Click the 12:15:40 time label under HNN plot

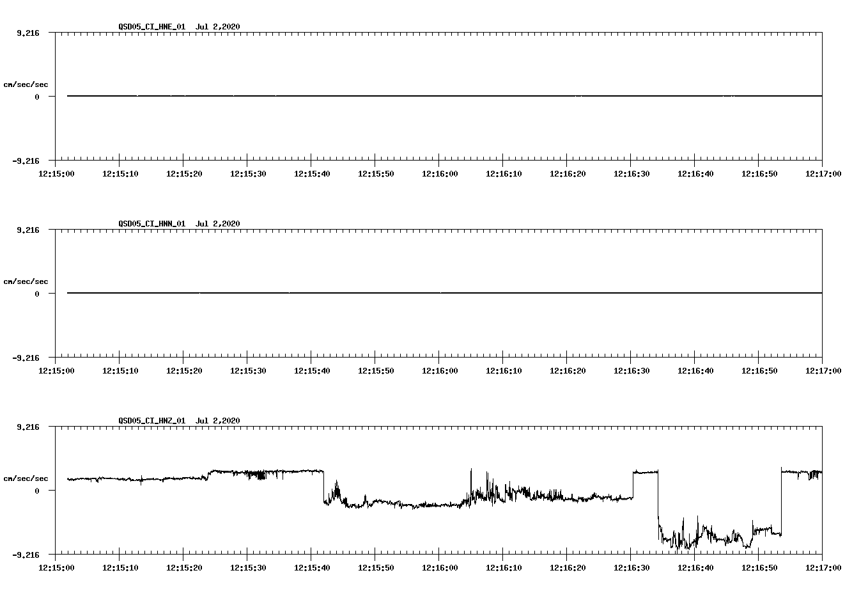tap(312, 370)
